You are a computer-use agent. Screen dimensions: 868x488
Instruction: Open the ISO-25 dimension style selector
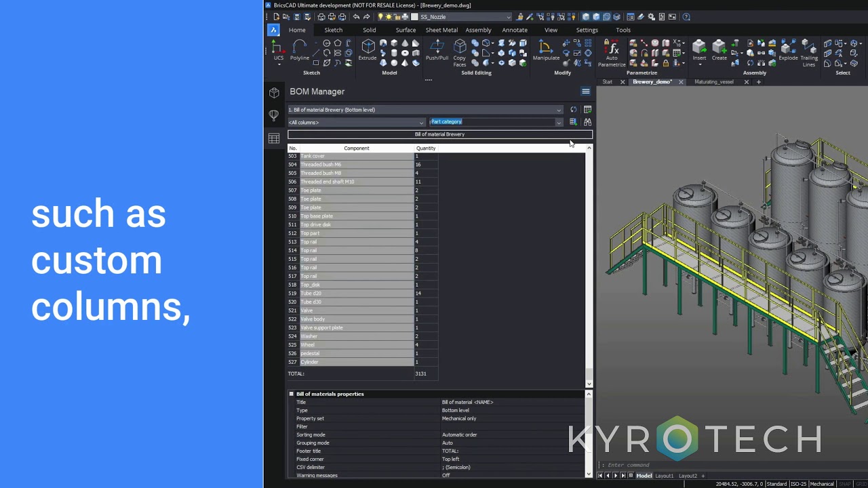[798, 484]
